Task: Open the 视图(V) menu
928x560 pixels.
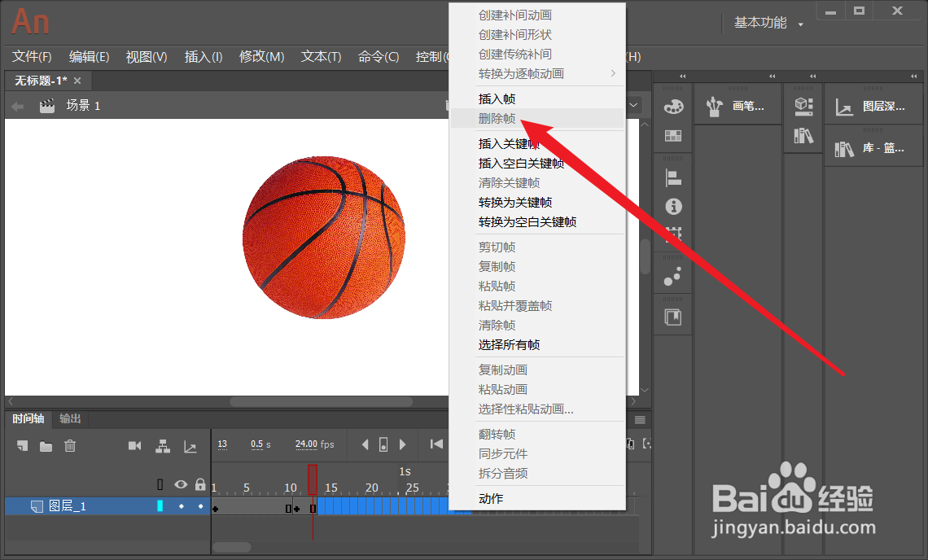Action: 147,57
